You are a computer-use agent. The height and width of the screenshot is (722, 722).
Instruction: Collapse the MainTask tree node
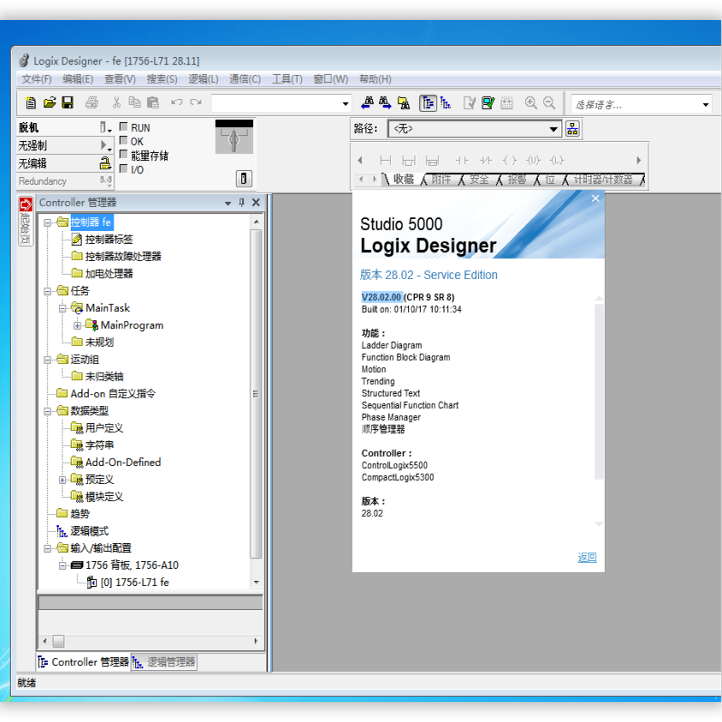pos(63,309)
